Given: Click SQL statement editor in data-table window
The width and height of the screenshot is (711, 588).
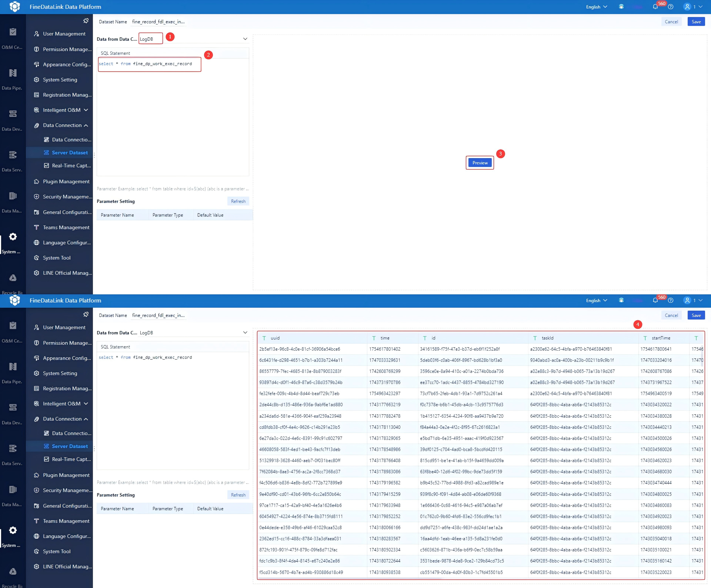Looking at the screenshot, I should [173, 411].
